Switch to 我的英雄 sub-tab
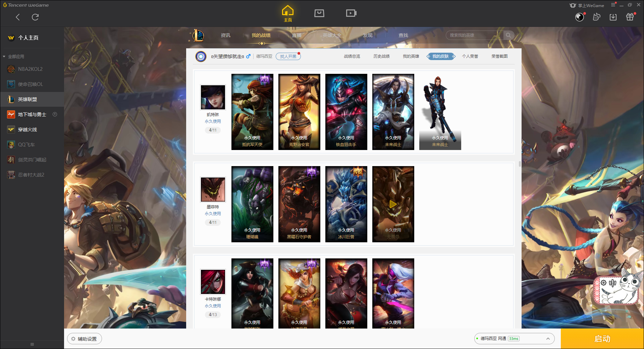 (411, 56)
